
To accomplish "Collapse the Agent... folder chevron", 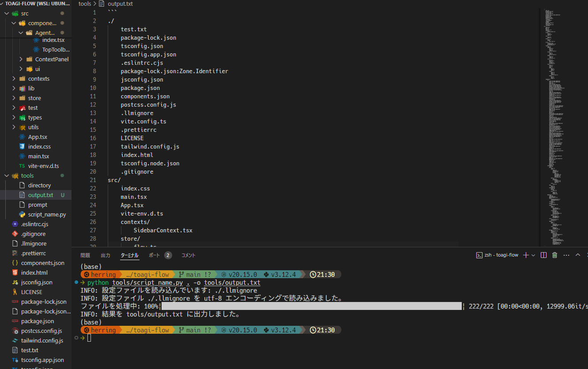I will pyautogui.click(x=21, y=33).
